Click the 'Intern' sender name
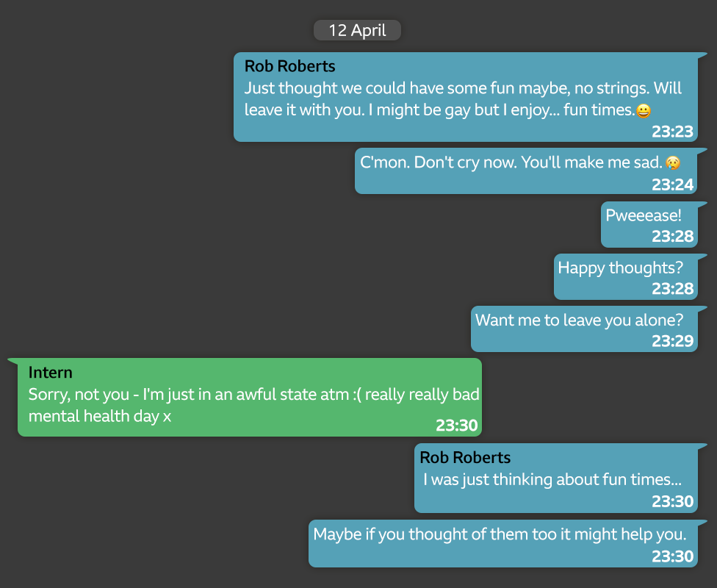 click(x=50, y=372)
